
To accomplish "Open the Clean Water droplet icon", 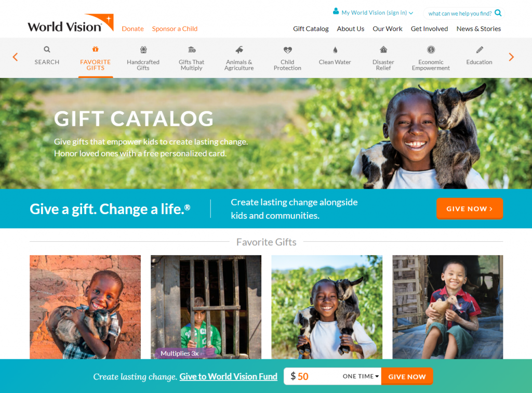I will 335,50.
